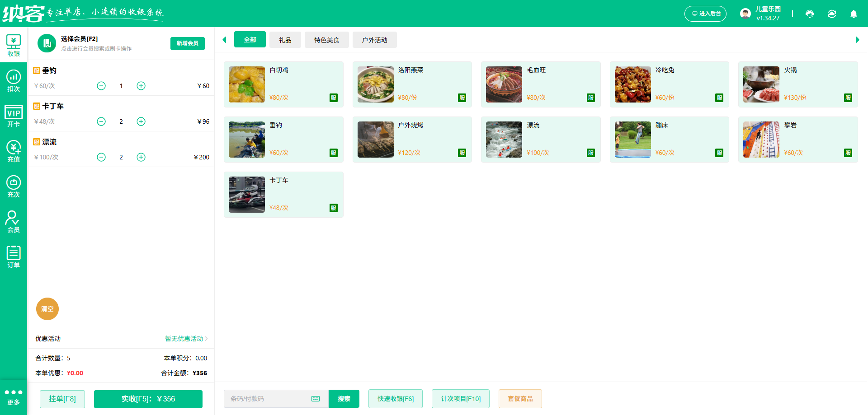Click the 新增会员 button
Screen dimensions: 868x415
tap(187, 43)
